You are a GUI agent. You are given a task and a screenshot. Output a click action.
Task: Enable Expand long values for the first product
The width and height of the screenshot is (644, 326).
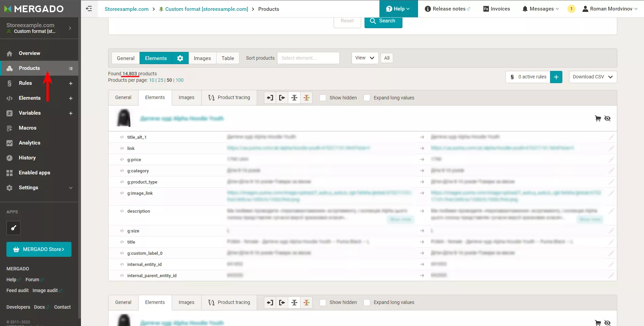367,98
